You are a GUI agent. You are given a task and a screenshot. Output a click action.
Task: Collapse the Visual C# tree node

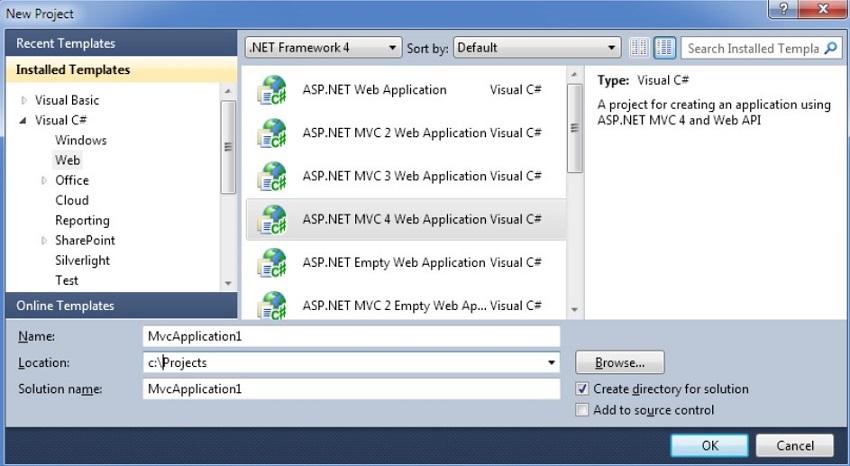point(23,120)
